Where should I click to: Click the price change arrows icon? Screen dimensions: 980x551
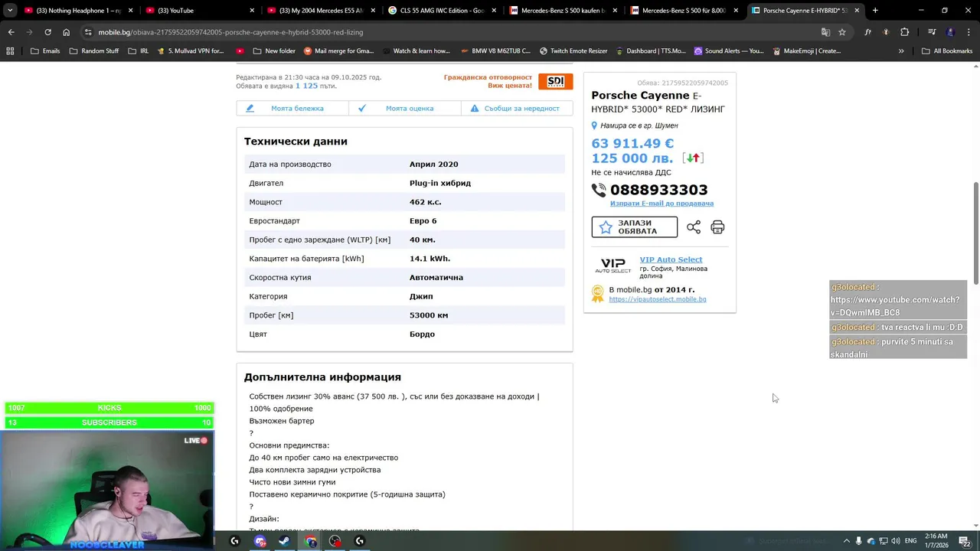[x=692, y=158]
